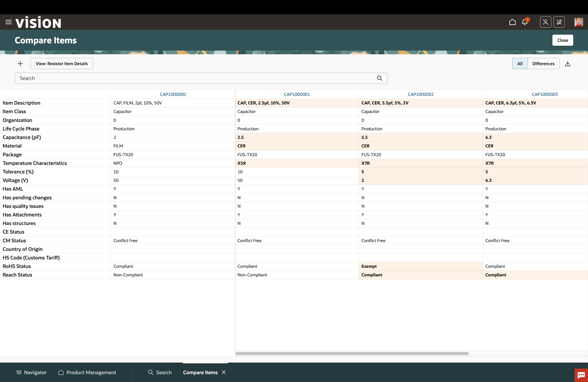Viewport: 588px width, 382px height.
Task: Open View: Resistor Item Details dropdown
Action: [x=62, y=64]
